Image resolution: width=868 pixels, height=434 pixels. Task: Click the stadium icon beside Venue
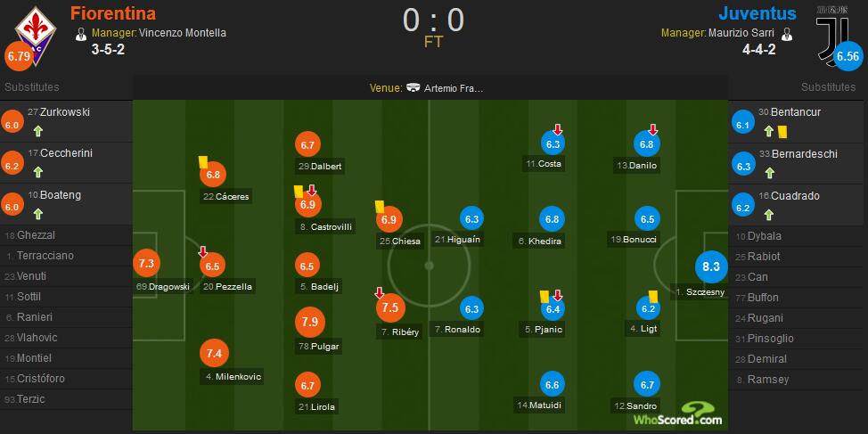[x=413, y=87]
